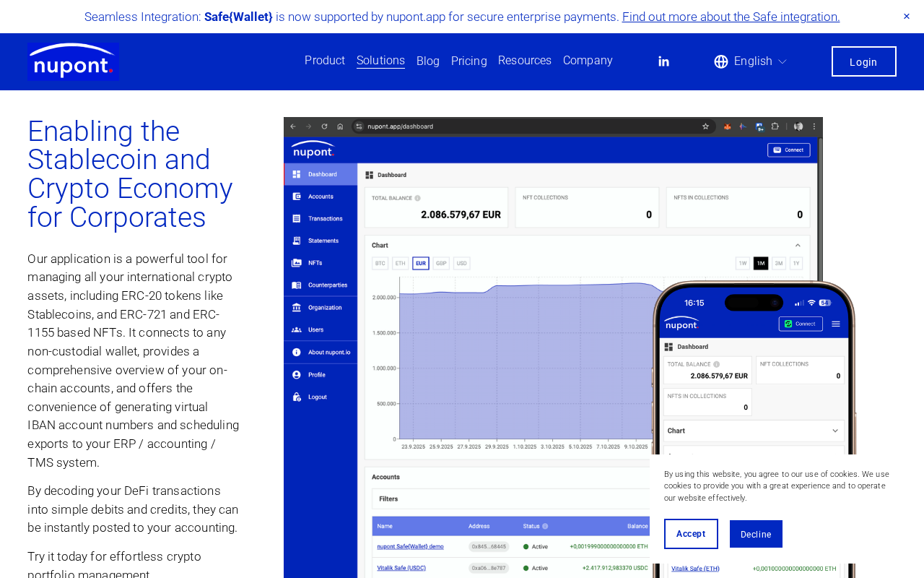Follow the Safe integration link
Viewport: 924px width, 578px height.
(x=731, y=17)
